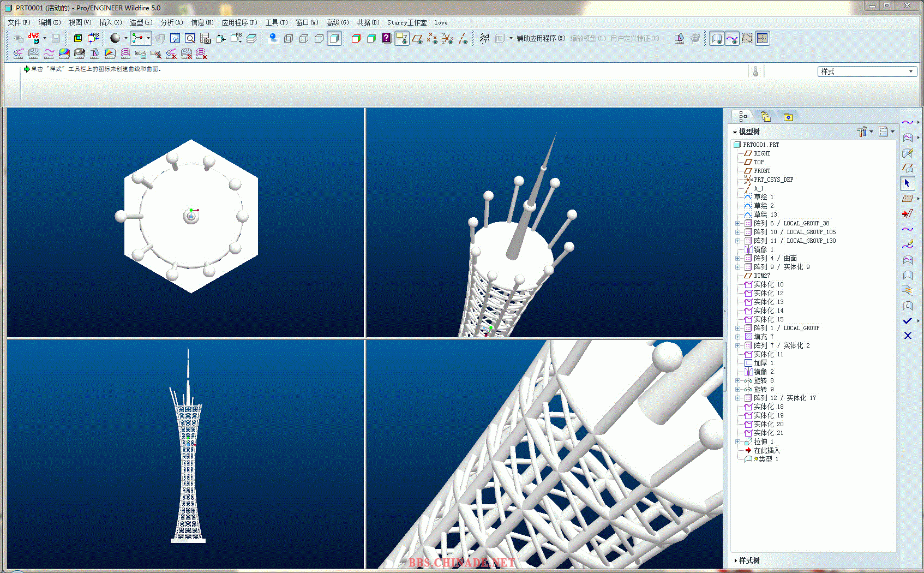This screenshot has height=573, width=924.
Task: Open the 样式 filter dropdown
Action: coord(867,71)
